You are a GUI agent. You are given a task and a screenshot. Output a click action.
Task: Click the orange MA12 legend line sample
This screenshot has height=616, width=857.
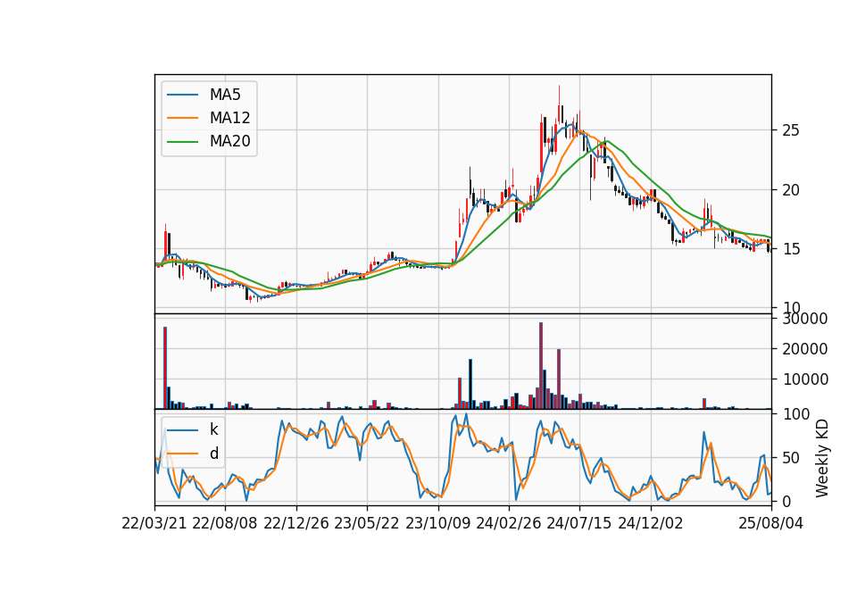click(x=182, y=118)
